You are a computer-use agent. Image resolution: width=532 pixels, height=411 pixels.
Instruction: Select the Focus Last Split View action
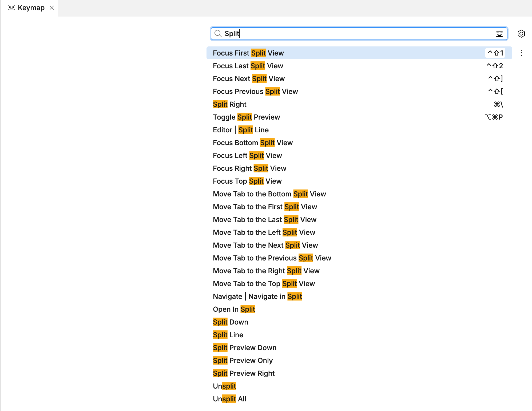(359, 66)
